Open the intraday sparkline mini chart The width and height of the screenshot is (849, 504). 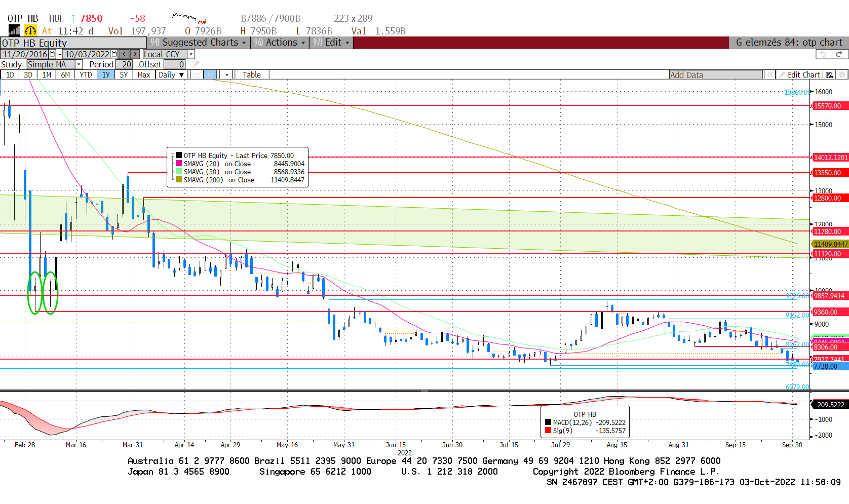tap(188, 18)
